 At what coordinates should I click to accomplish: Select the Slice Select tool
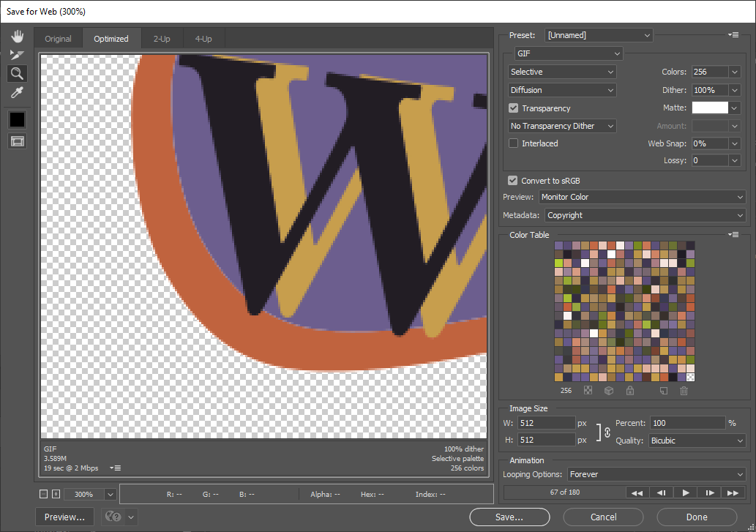point(18,55)
